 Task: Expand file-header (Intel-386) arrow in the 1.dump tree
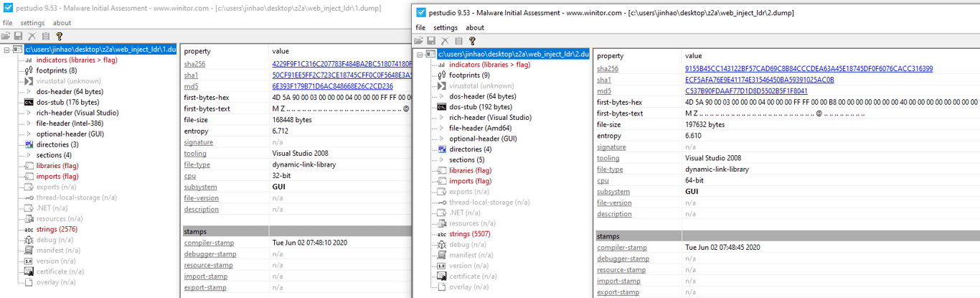(x=29, y=124)
